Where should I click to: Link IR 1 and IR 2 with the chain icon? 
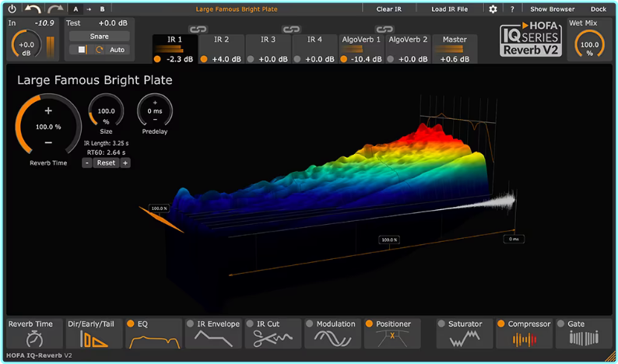click(x=198, y=29)
